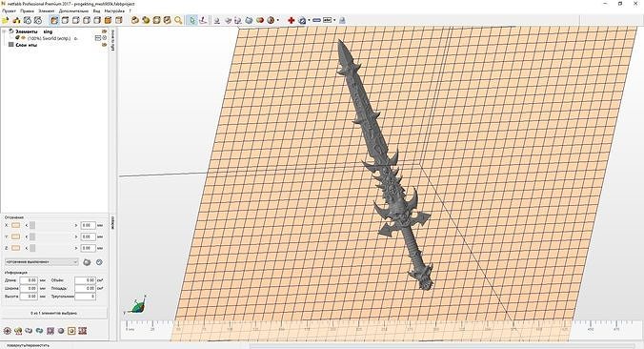Open the dropdown arrow next to the abc icon
Viewport: 644px width, 349px height.
pos(334,20)
